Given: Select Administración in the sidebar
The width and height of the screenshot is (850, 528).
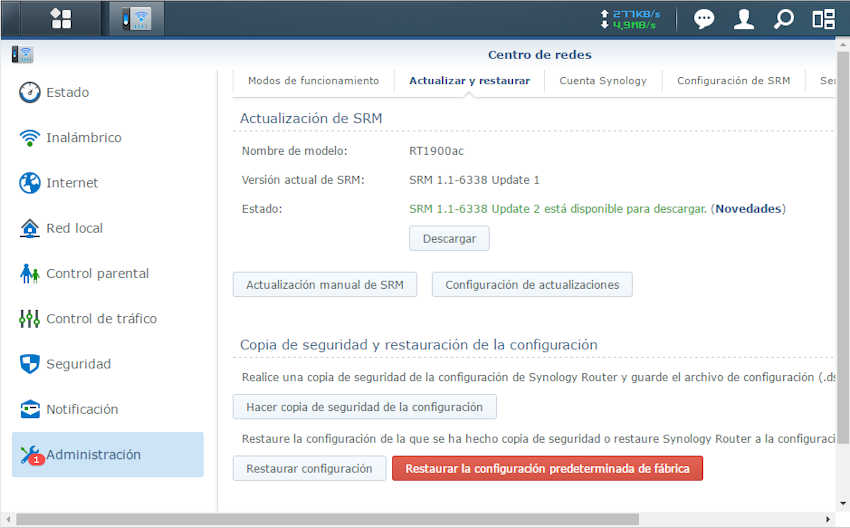Looking at the screenshot, I should [x=107, y=455].
